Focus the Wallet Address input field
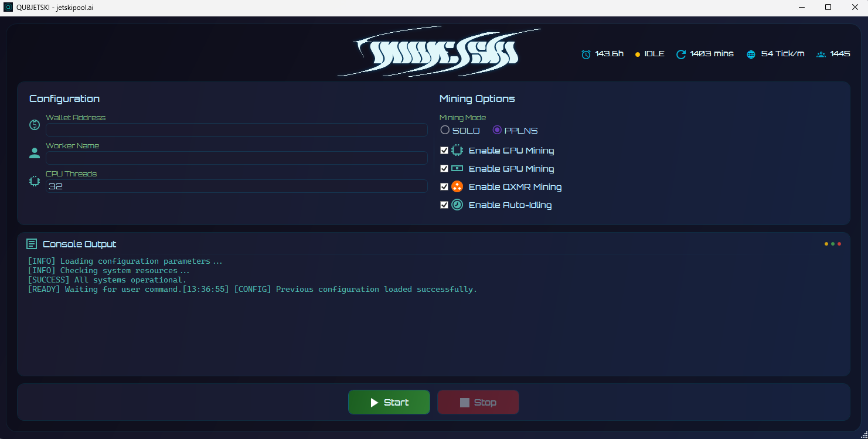 (x=237, y=130)
